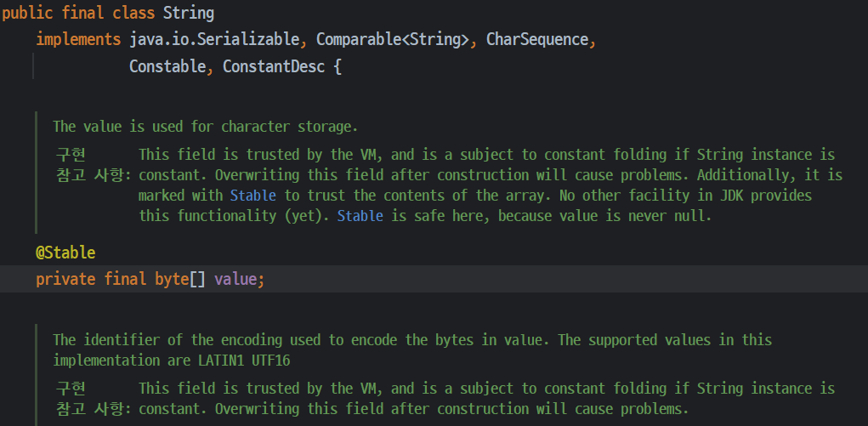
Task: Click the ConstantDesc interface name
Action: [274, 66]
